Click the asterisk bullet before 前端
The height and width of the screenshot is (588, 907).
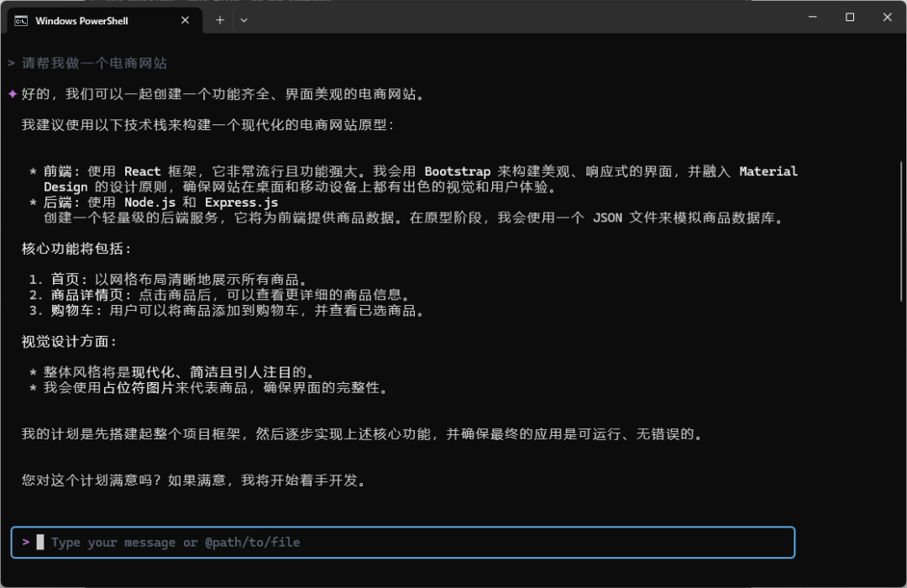(34, 171)
